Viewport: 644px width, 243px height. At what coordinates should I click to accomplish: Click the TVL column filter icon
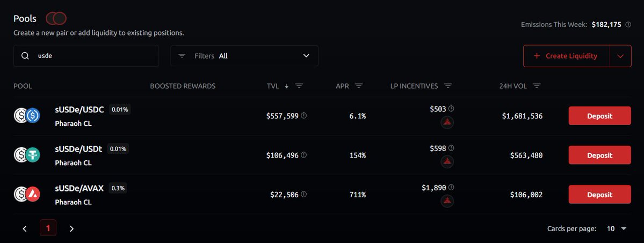point(299,86)
